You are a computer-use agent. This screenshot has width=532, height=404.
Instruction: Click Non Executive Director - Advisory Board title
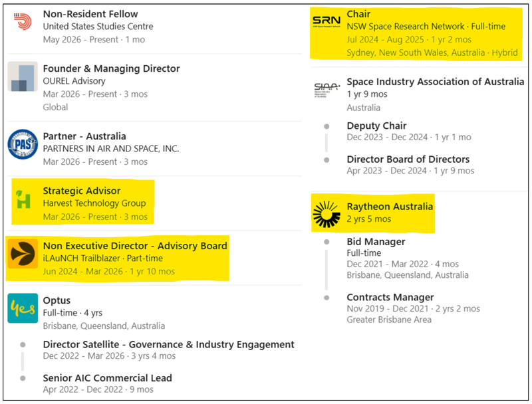(135, 246)
